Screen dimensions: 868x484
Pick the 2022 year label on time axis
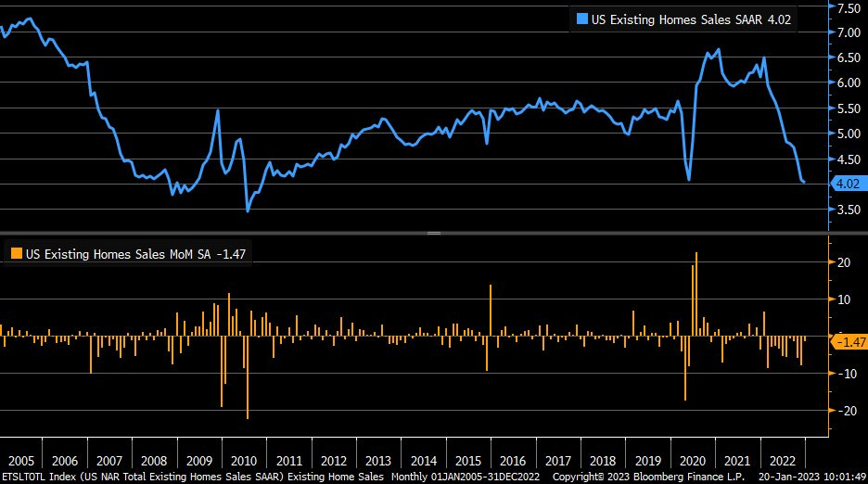click(x=782, y=460)
